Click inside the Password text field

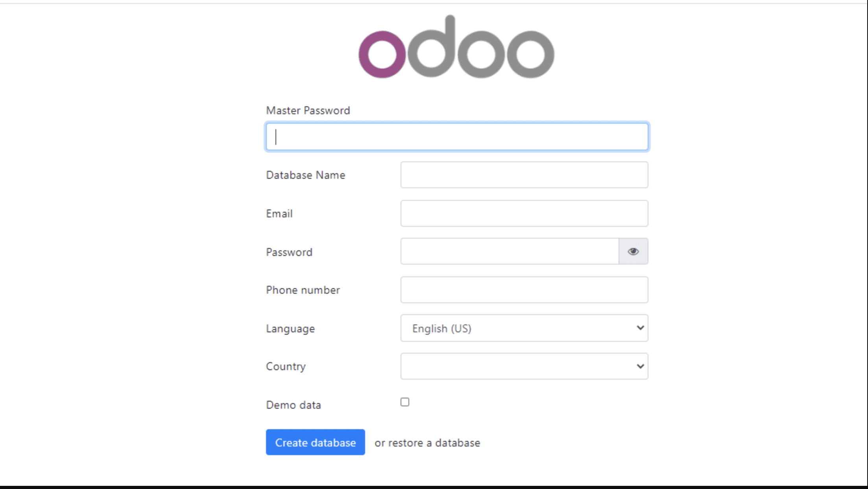click(510, 251)
